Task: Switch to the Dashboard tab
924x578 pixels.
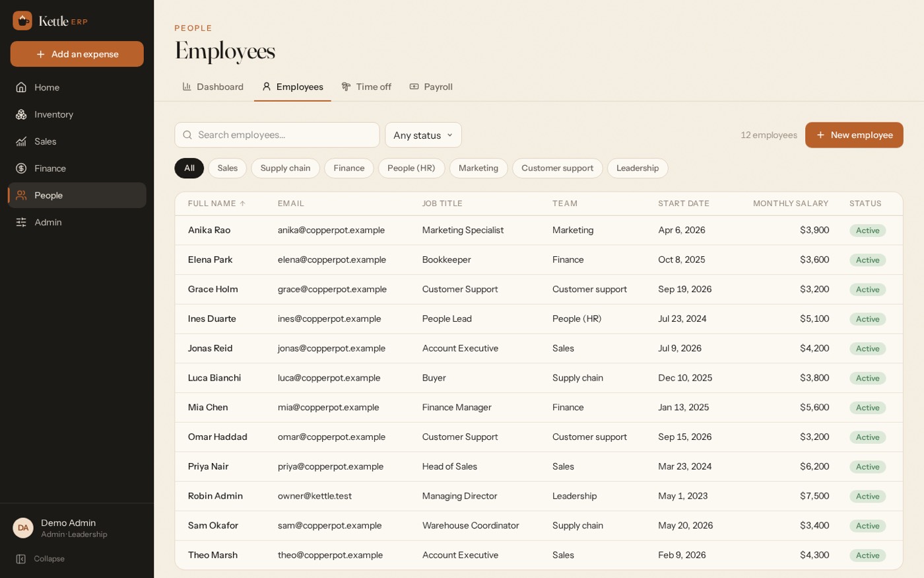Action: click(x=213, y=87)
